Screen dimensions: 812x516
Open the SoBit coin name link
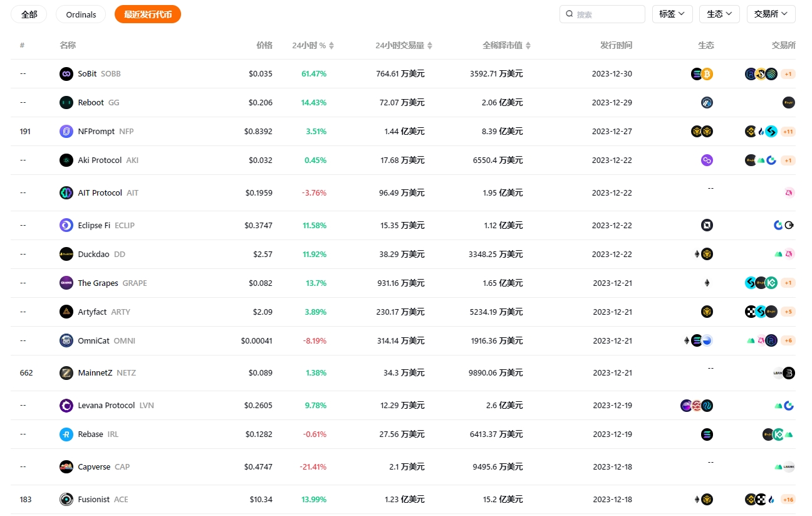[87, 74]
